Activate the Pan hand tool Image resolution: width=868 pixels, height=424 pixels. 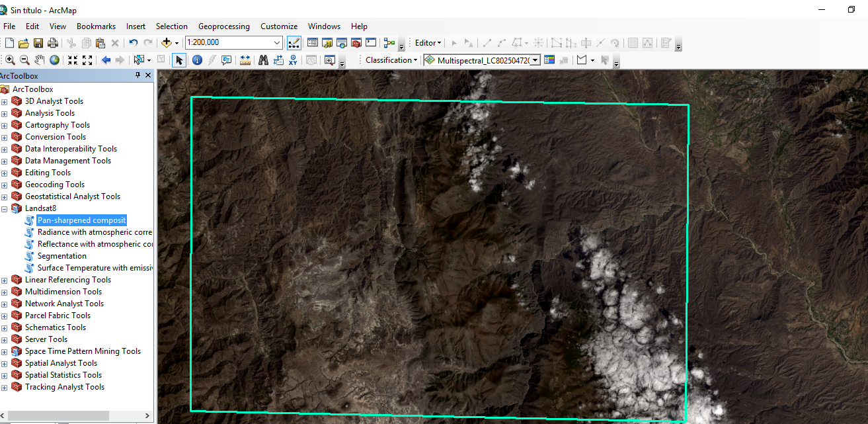[x=39, y=60]
